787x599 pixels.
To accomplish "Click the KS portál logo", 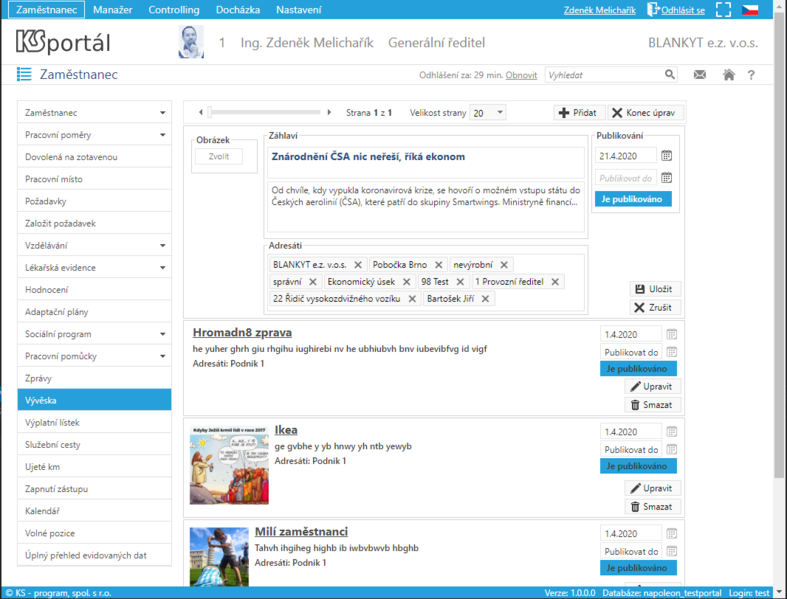I will pyautogui.click(x=63, y=42).
